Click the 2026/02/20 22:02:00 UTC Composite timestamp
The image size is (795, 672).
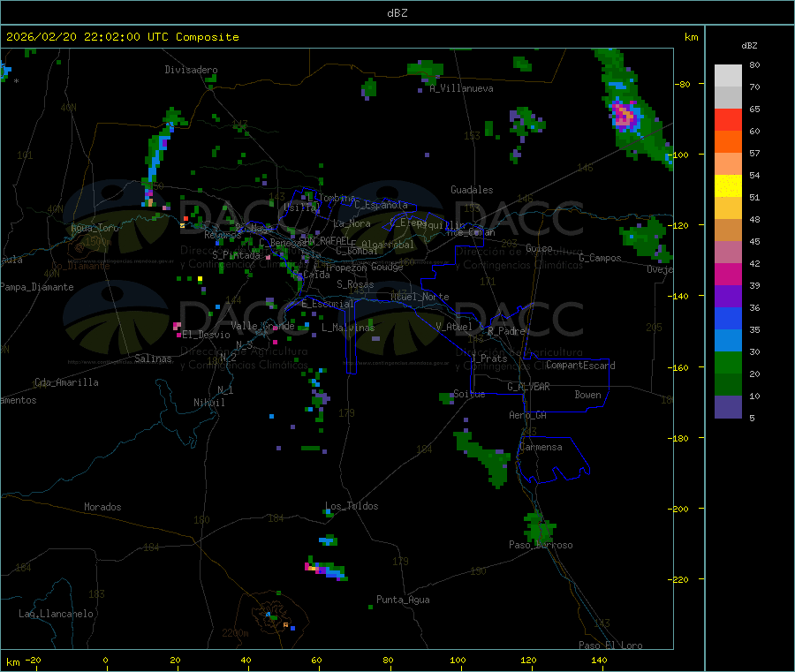122,37
